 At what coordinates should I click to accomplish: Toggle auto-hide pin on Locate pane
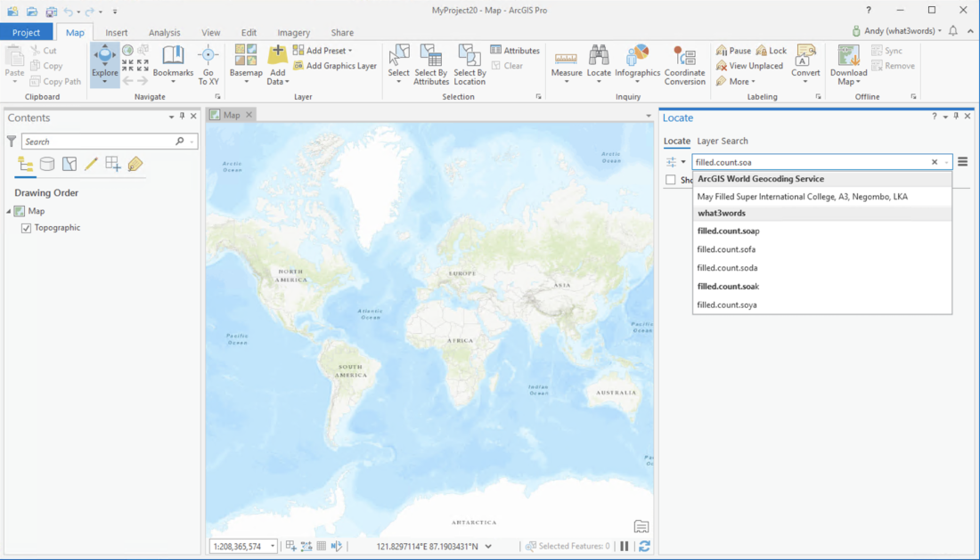[956, 116]
